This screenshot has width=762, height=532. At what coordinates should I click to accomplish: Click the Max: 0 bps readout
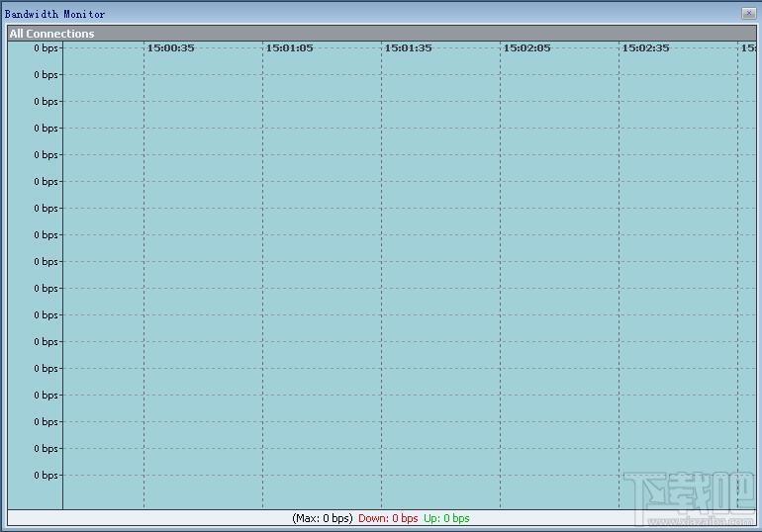click(323, 518)
